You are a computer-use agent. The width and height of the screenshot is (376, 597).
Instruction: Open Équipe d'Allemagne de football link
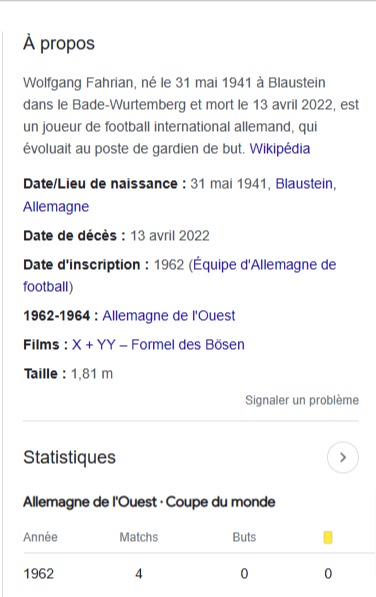pyautogui.click(x=180, y=275)
